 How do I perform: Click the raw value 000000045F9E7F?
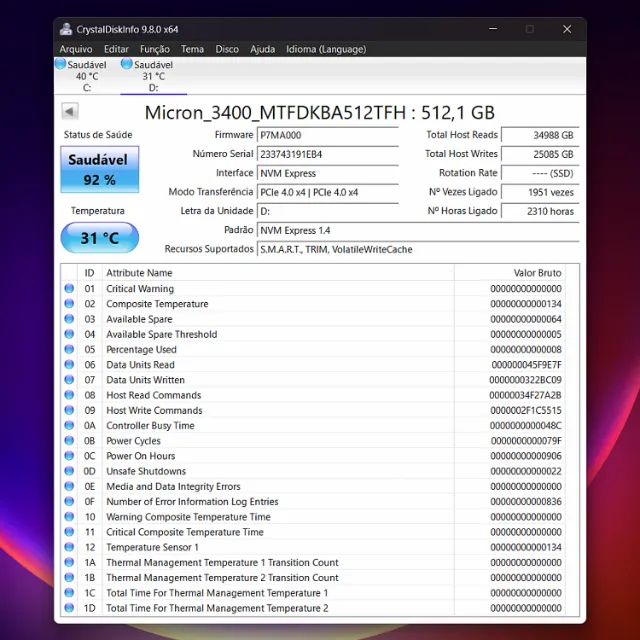pyautogui.click(x=526, y=365)
